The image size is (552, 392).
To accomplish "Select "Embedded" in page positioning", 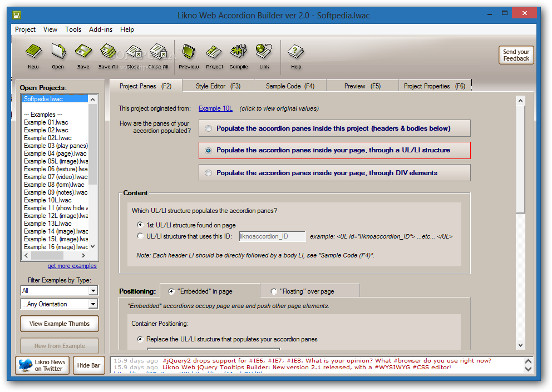I will pyautogui.click(x=171, y=291).
